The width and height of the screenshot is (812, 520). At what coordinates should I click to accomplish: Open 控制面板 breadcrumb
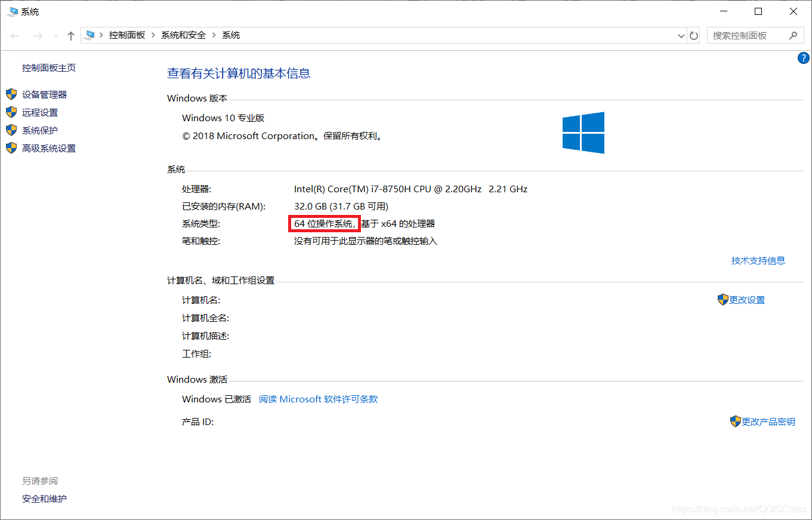point(126,35)
